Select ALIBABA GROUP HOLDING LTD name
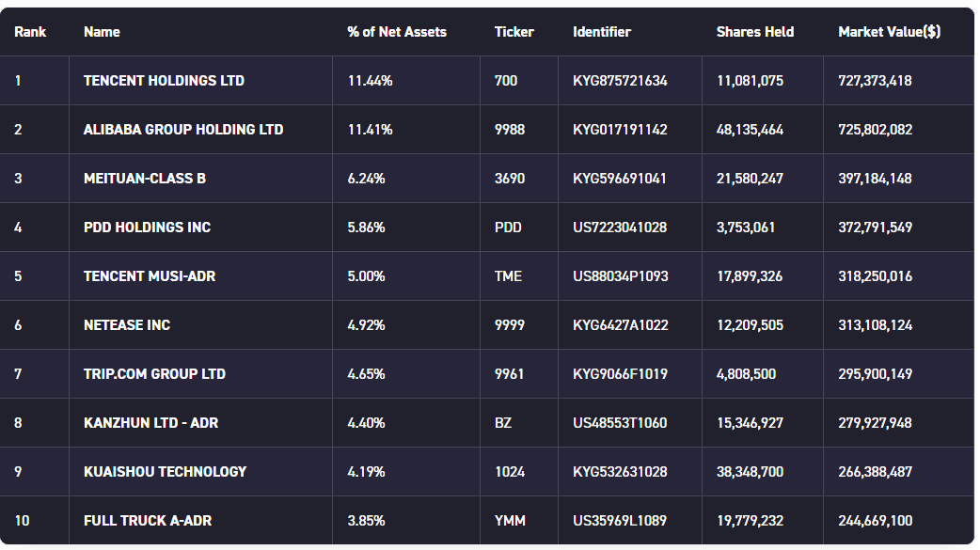Viewport: 980px width, 550px height. [183, 130]
